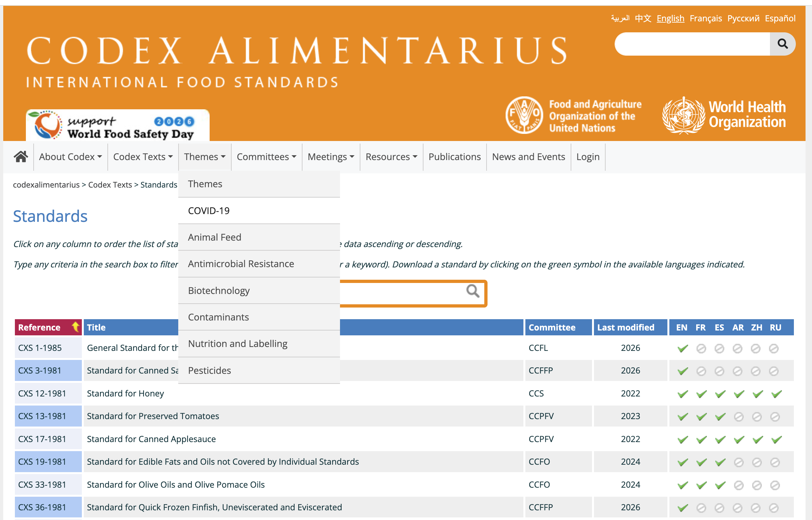Open the World Food Safety Day banner
Screen dimensions: 812x520
(x=117, y=125)
